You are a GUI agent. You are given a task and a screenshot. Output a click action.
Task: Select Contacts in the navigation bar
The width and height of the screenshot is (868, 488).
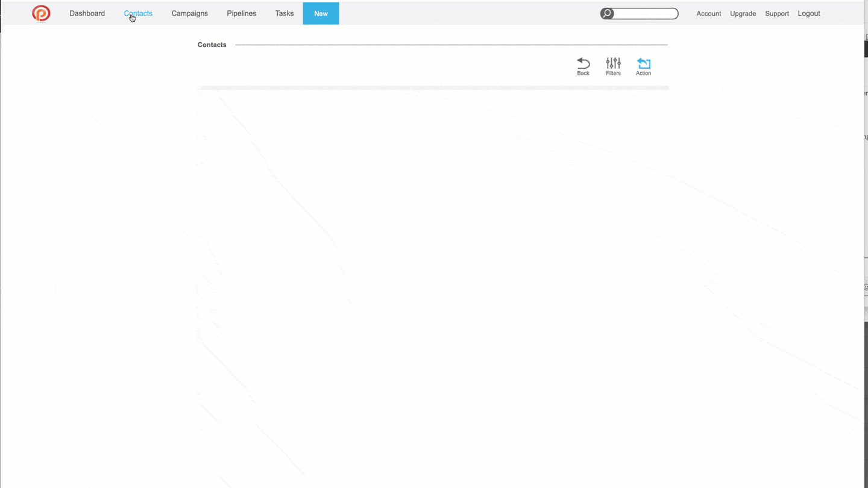pos(138,13)
